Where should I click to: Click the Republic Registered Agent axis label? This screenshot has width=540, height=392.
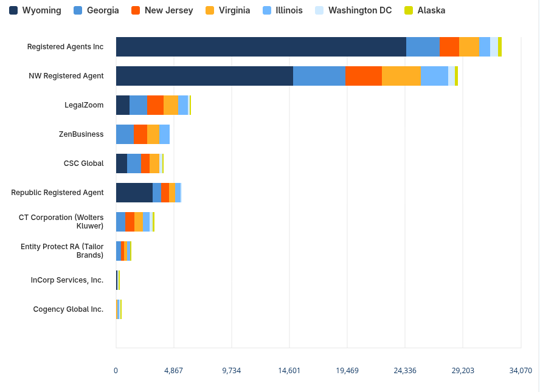click(57, 193)
